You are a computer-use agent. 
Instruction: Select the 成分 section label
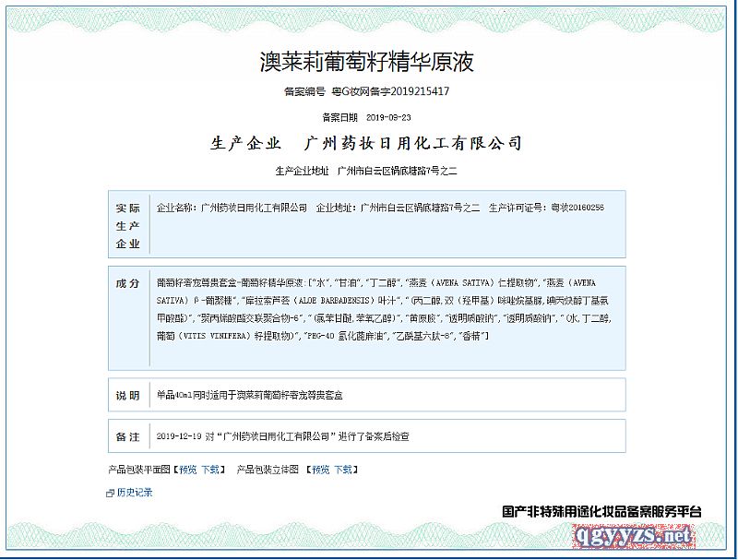coord(127,283)
